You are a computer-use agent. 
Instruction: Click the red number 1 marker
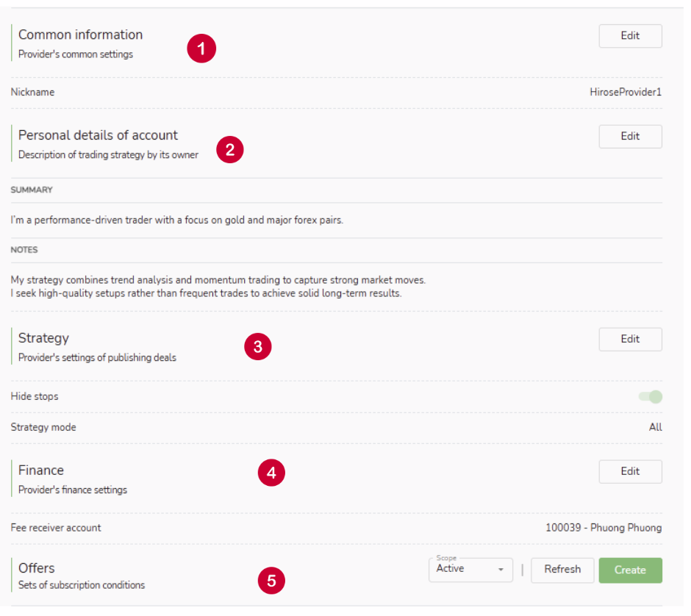click(201, 49)
